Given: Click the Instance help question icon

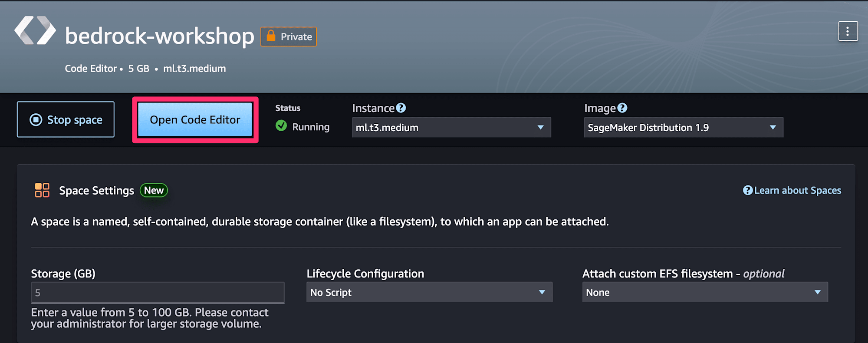Looking at the screenshot, I should click(x=401, y=108).
